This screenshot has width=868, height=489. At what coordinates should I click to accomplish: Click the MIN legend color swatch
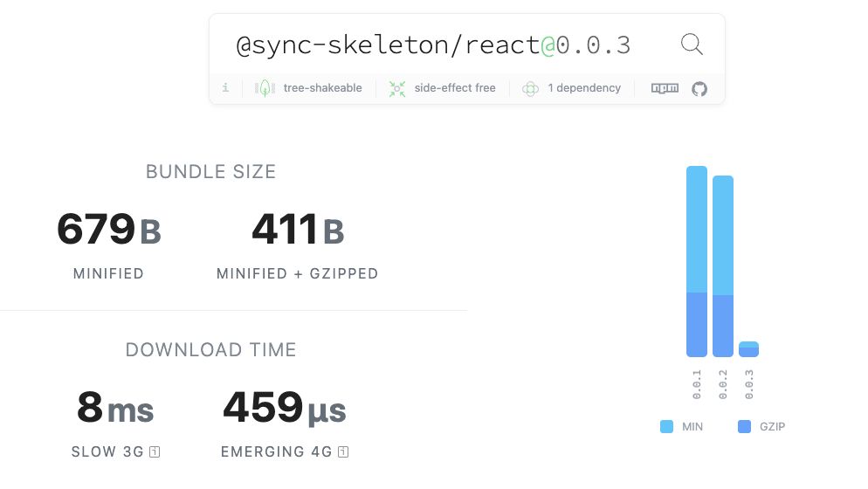click(666, 426)
